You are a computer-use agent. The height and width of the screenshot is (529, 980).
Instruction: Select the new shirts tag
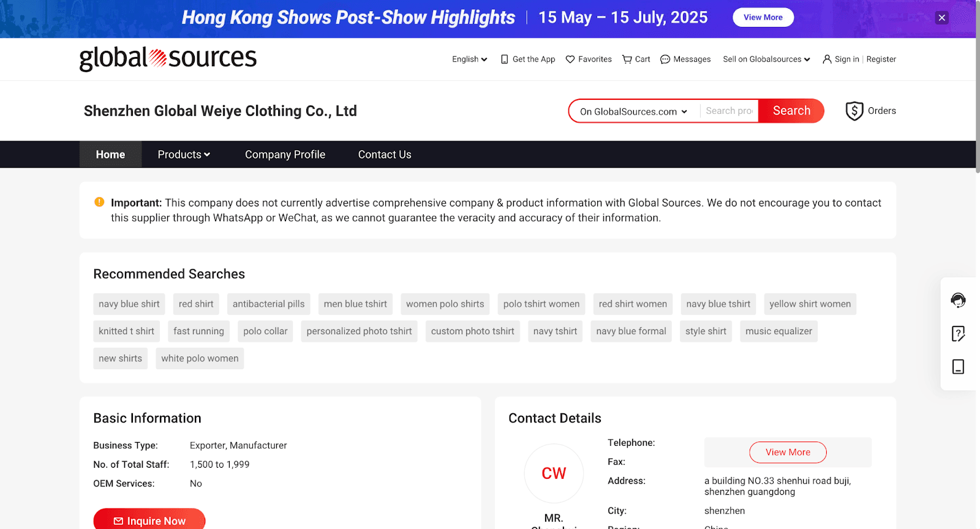coord(120,358)
